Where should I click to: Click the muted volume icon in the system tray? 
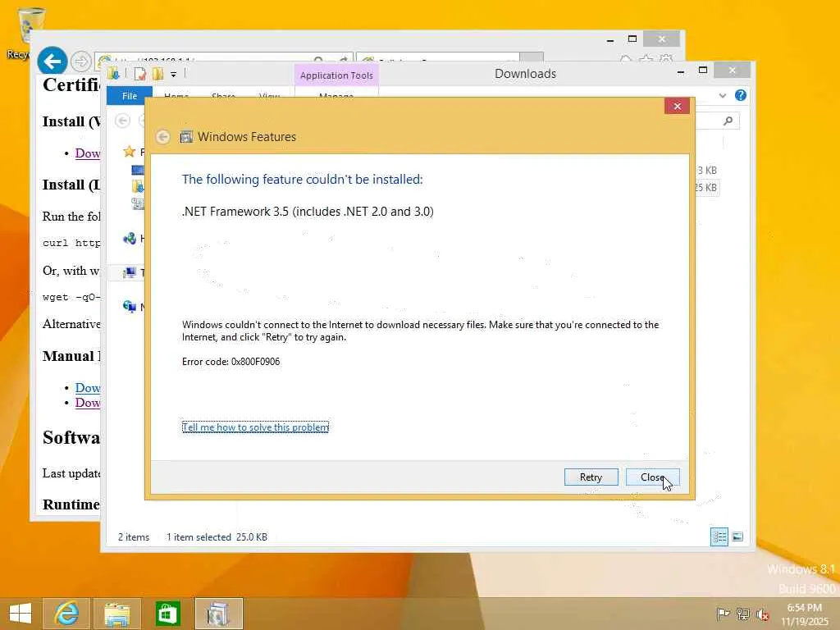(762, 614)
